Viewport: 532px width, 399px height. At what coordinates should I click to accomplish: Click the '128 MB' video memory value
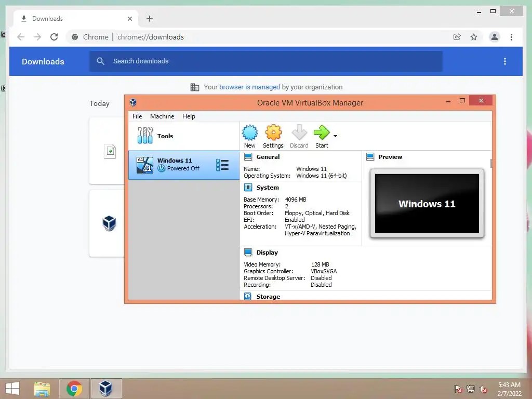[320, 264]
